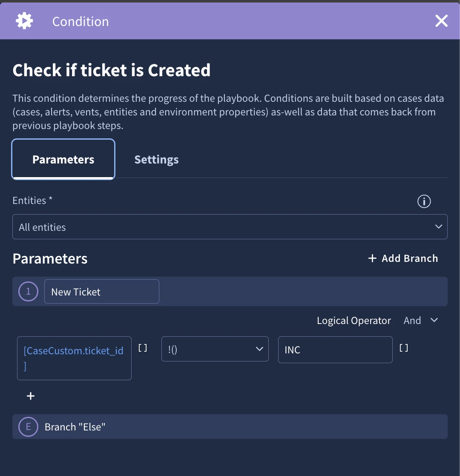Select the Parameters tab

(x=63, y=159)
